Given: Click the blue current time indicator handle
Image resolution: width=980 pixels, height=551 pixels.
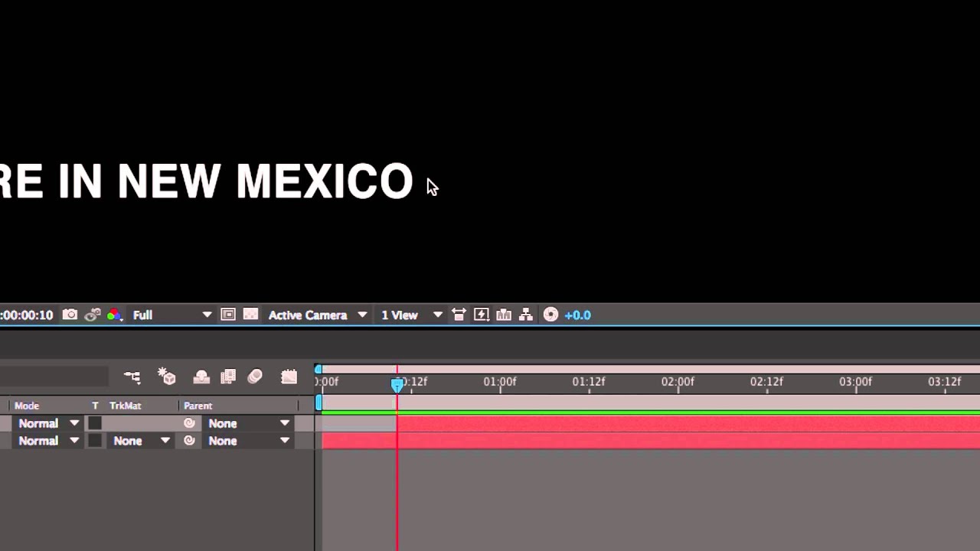Looking at the screenshot, I should pyautogui.click(x=397, y=384).
